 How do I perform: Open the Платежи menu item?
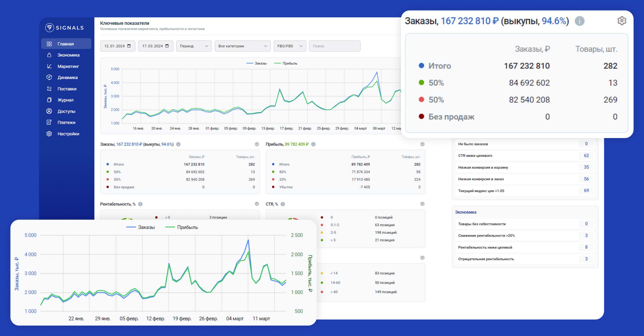[x=66, y=122]
